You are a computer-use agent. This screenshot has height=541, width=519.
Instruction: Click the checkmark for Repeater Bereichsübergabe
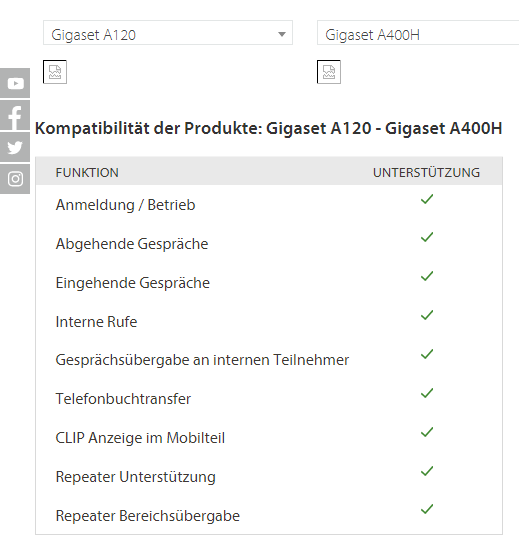427,509
